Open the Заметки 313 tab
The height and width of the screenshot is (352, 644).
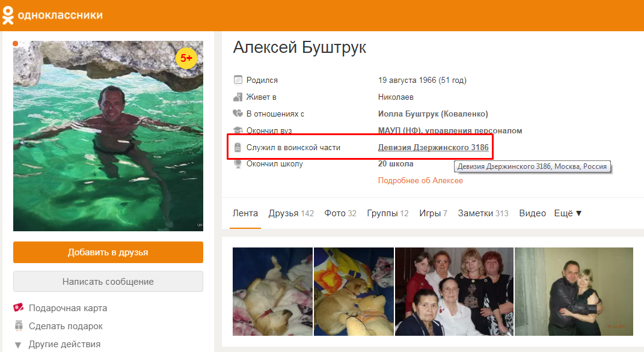click(x=483, y=213)
